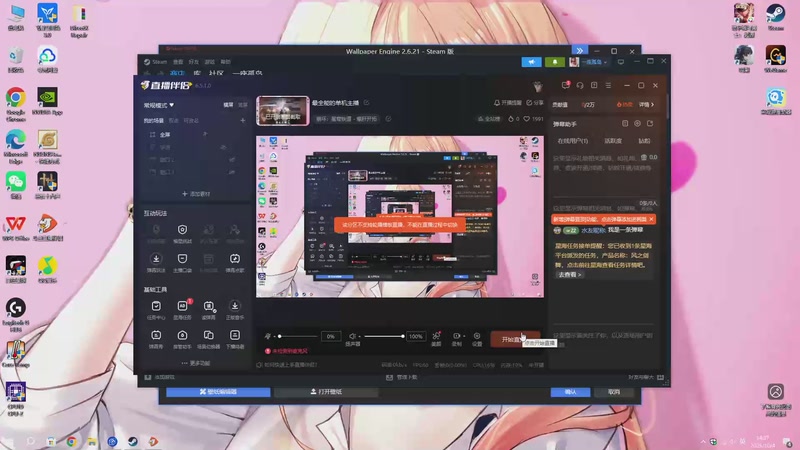Click the 分享 share button

point(535,103)
